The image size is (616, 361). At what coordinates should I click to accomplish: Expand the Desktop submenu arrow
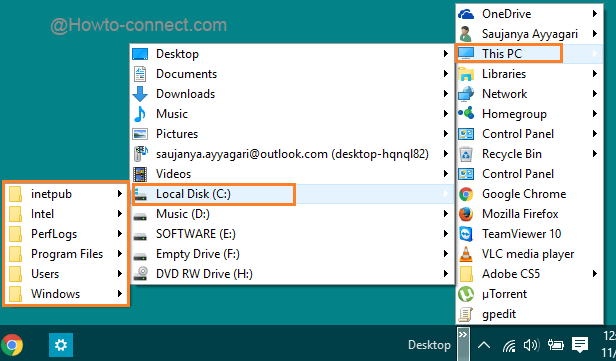[x=446, y=54]
